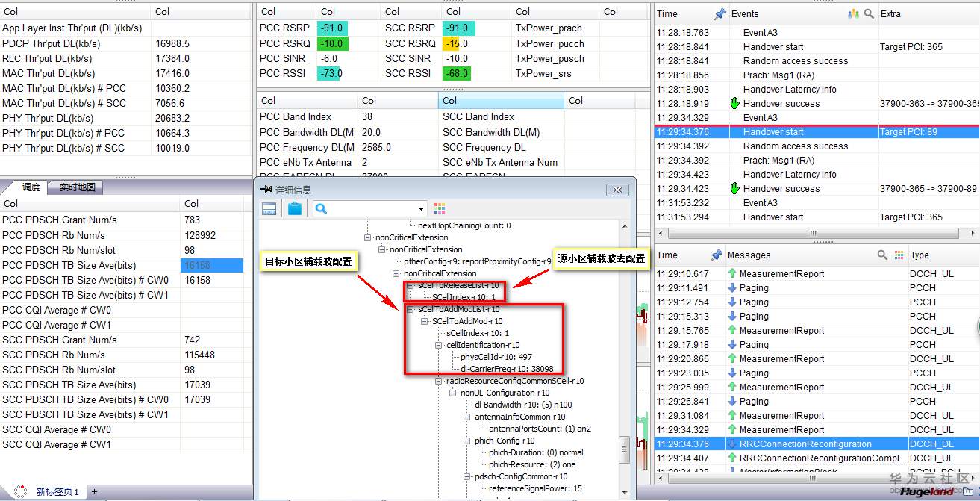Image resolution: width=980 pixels, height=501 pixels.
Task: Select the otherConfig-r9: reportProximityConfig-r9 row
Action: (477, 261)
